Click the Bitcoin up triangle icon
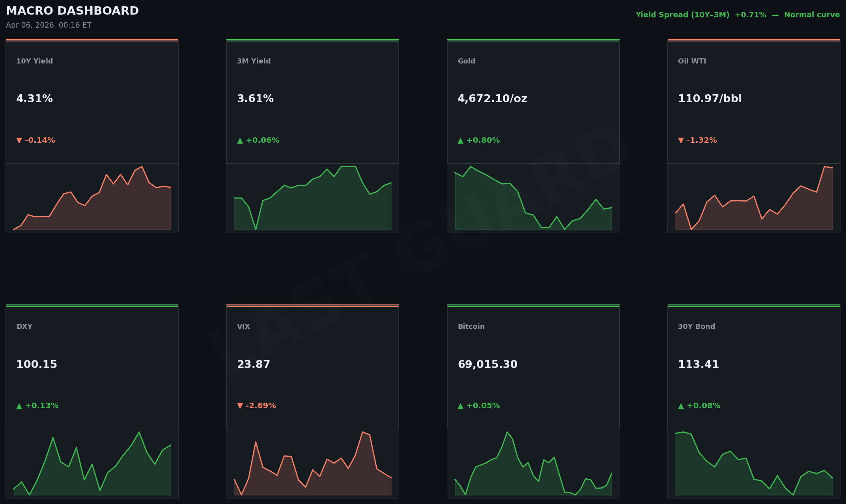The image size is (846, 504). tap(460, 406)
